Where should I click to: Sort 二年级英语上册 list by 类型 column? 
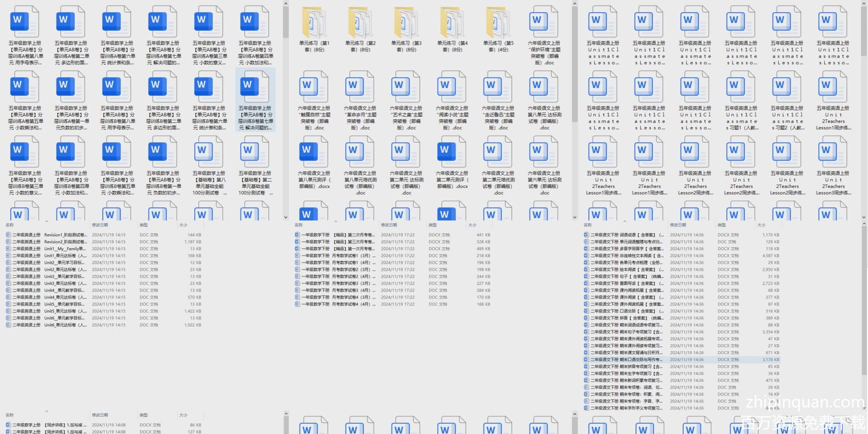point(144,225)
